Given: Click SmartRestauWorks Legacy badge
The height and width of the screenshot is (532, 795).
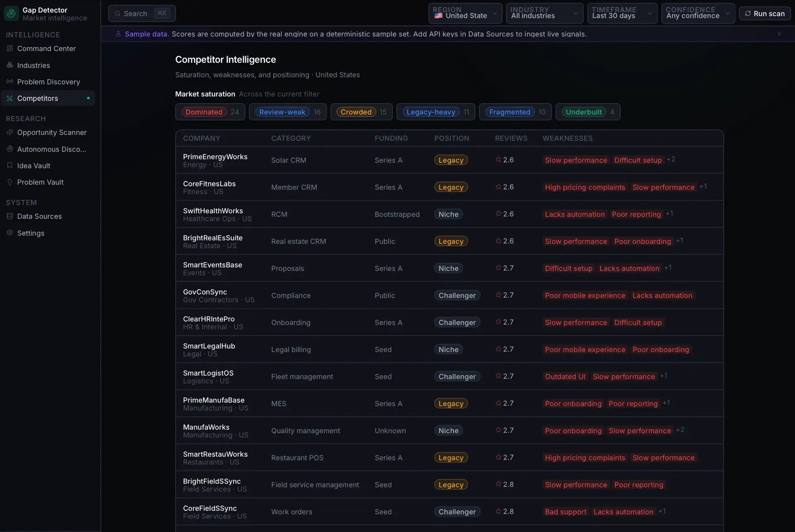Looking at the screenshot, I should tap(451, 457).
